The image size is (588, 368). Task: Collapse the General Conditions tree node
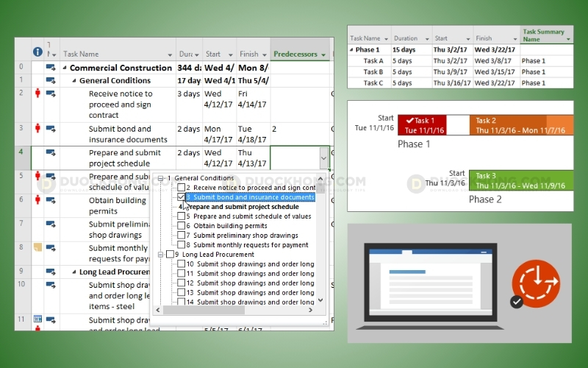coord(161,178)
